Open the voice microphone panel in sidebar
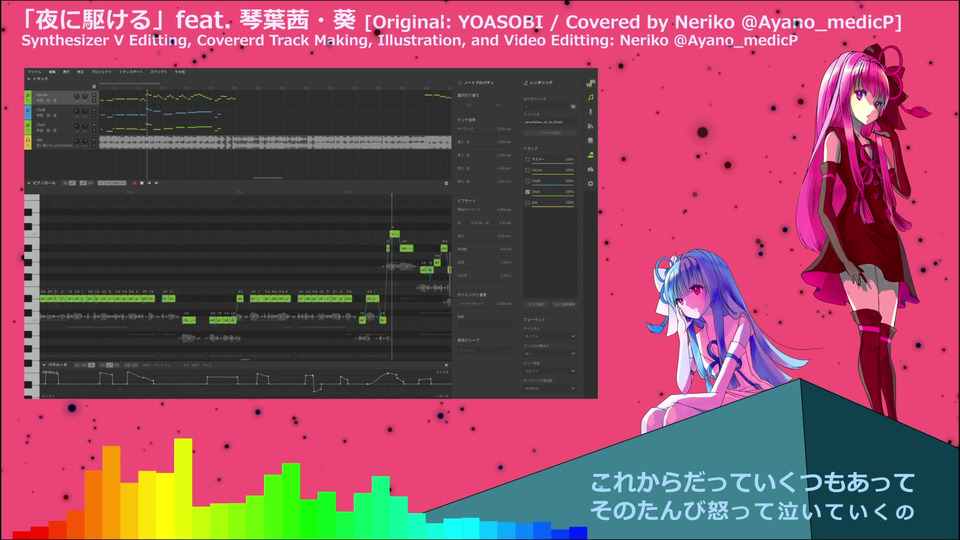Viewport: 960px width, 540px height. point(590,111)
